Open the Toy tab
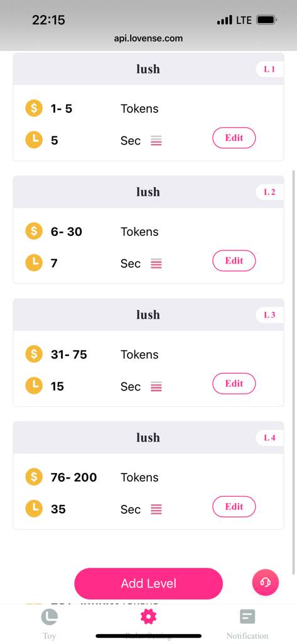 click(x=49, y=625)
